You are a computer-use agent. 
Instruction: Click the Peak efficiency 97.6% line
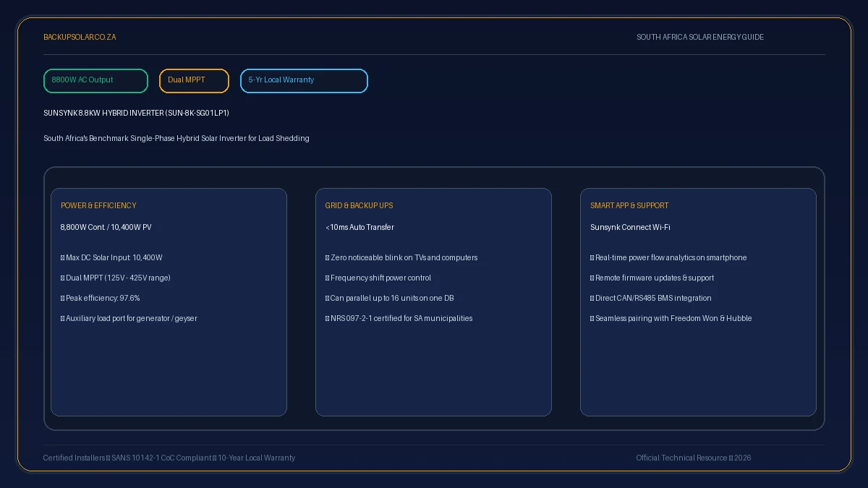tap(101, 299)
